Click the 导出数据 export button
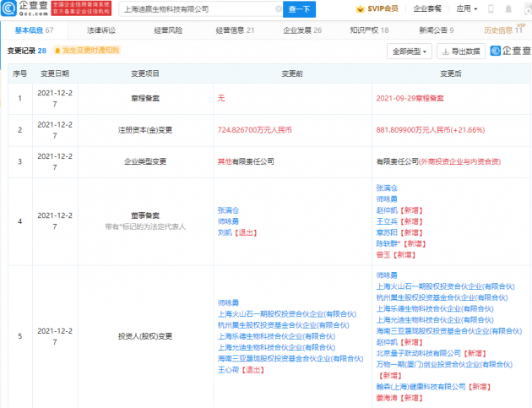532x408 pixels. coord(461,52)
